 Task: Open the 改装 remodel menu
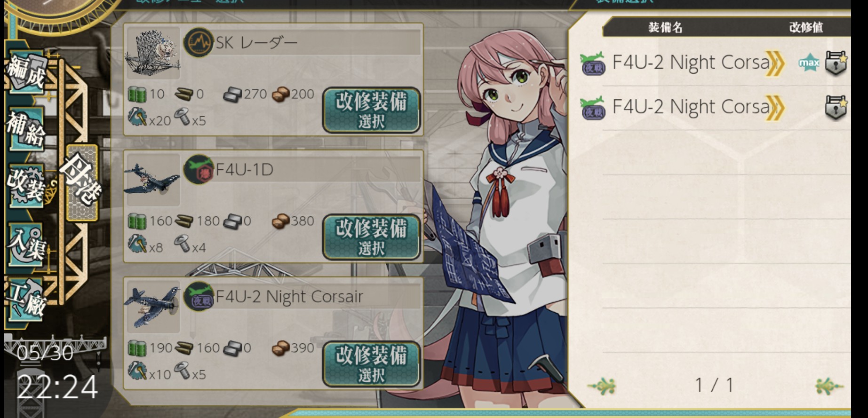click(x=26, y=185)
